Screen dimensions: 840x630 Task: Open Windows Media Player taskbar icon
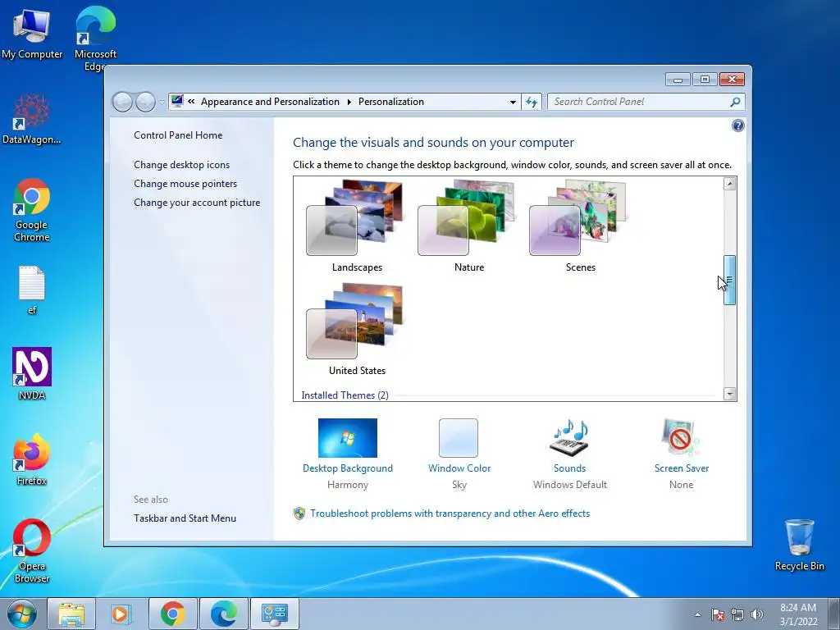click(x=121, y=614)
